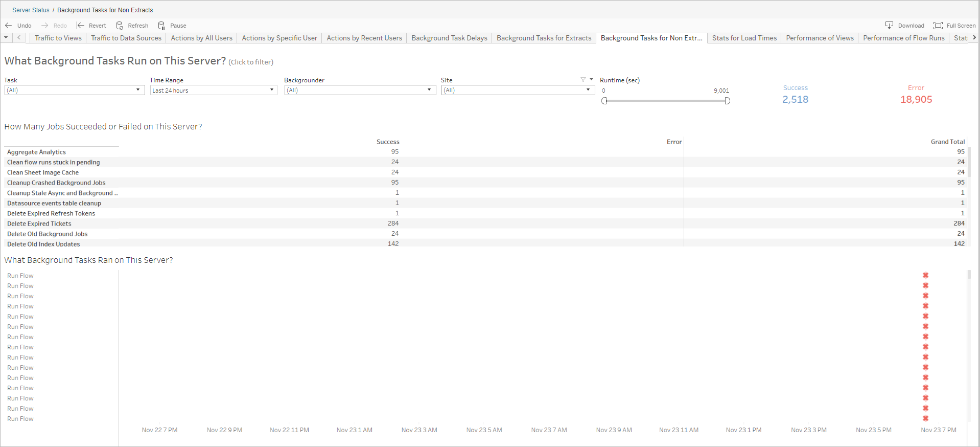The width and height of the screenshot is (980, 447).
Task: Open the Site filter options caret
Action: pyautogui.click(x=592, y=80)
